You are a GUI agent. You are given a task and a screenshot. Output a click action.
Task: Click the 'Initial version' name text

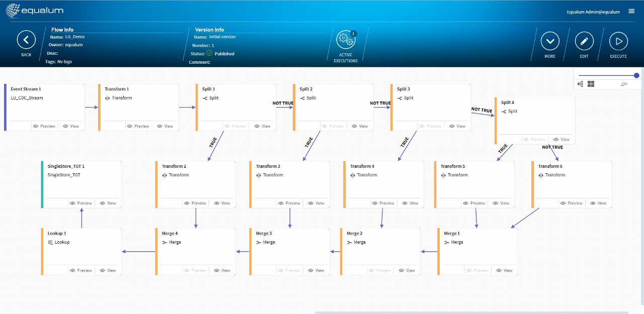tap(222, 37)
